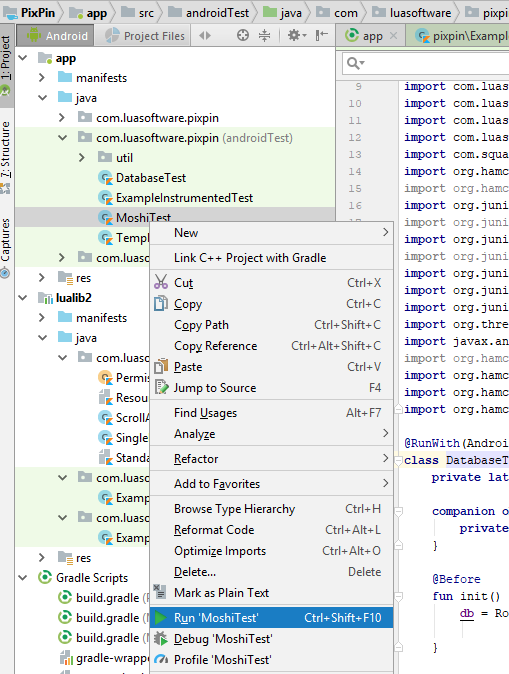Hide the project tool window
This screenshot has width=509, height=674.
coord(321,35)
